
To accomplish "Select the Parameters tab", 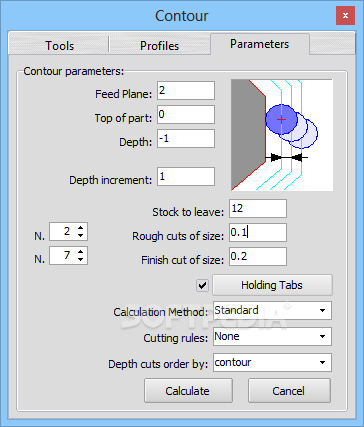I will click(x=260, y=44).
